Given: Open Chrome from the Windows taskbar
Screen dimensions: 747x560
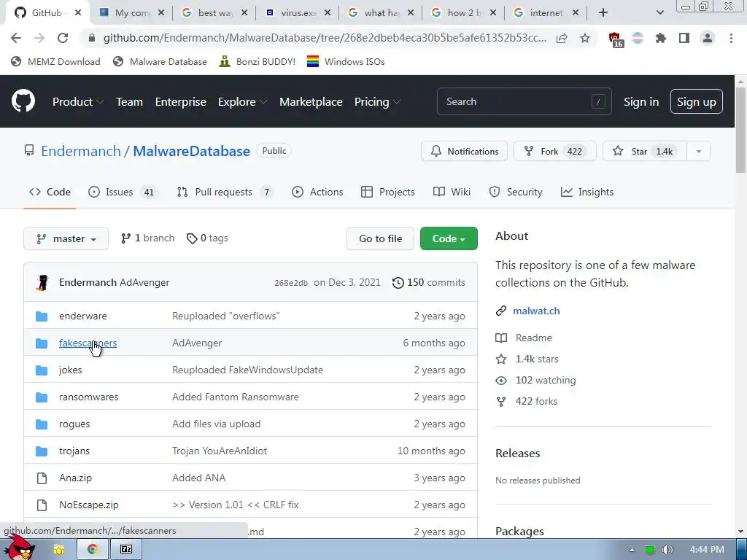Looking at the screenshot, I should click(x=93, y=550).
